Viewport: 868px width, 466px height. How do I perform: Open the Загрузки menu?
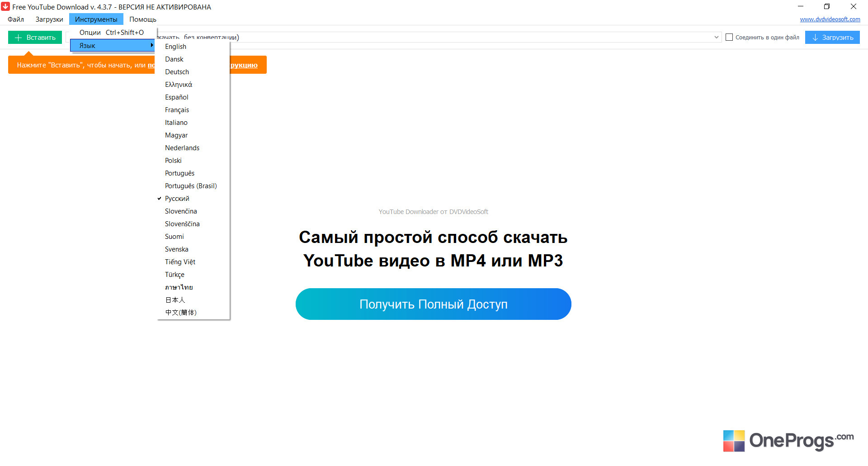pos(49,19)
